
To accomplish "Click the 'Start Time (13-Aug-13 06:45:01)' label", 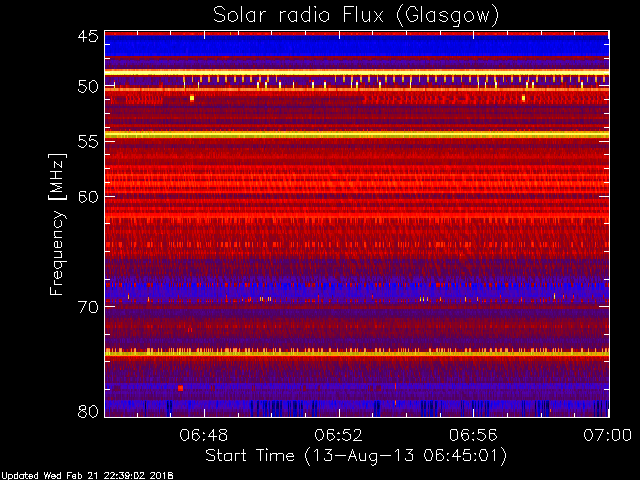I will point(356,455).
